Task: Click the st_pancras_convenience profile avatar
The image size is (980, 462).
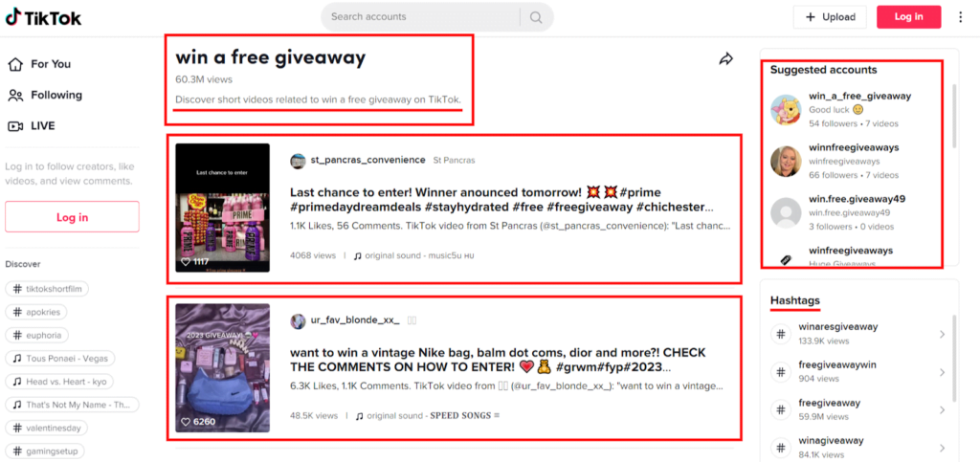Action: point(299,161)
